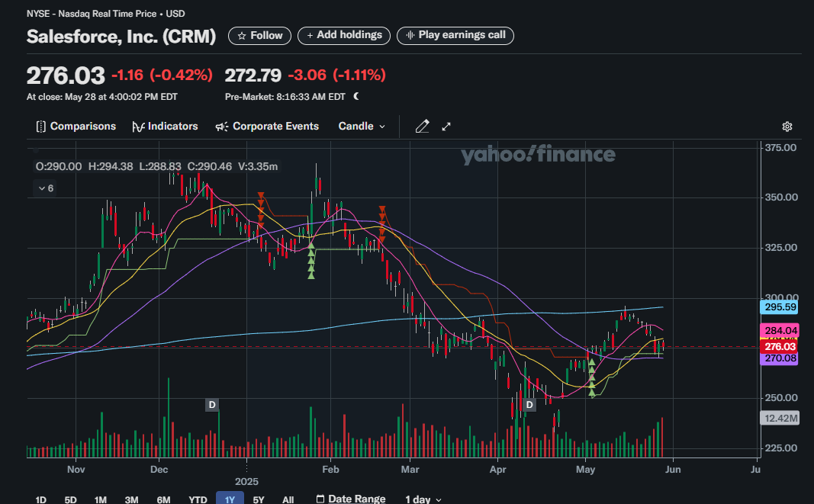
Task: Open Corporate Events options
Action: click(267, 127)
